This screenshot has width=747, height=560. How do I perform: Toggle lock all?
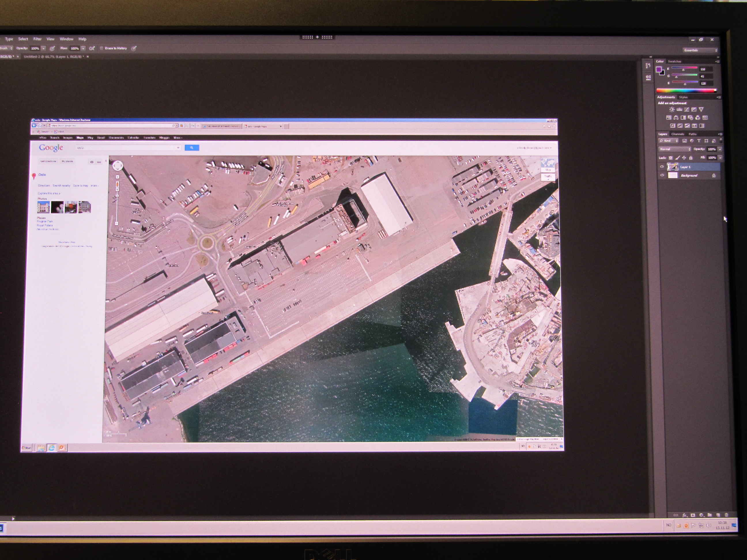click(x=691, y=158)
